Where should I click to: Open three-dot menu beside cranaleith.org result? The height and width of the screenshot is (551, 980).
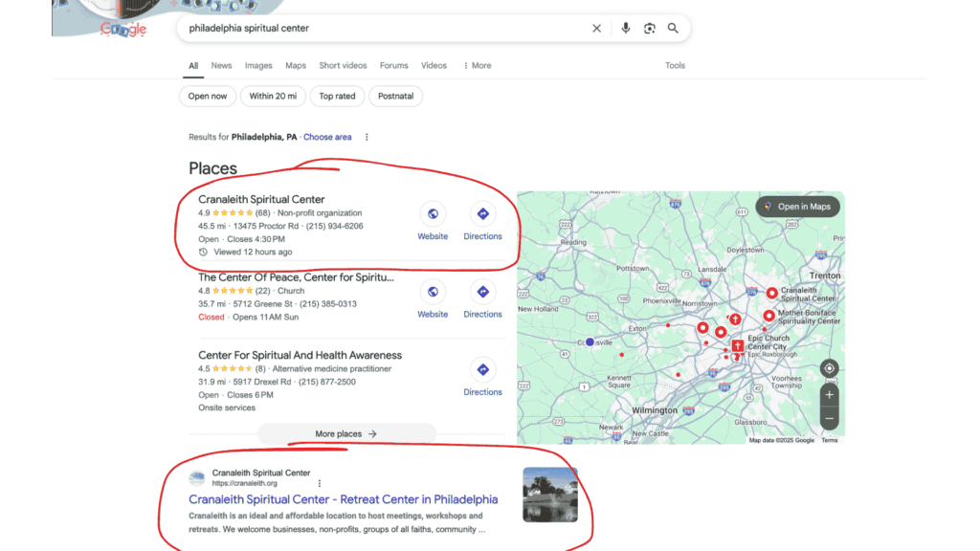pos(320,483)
